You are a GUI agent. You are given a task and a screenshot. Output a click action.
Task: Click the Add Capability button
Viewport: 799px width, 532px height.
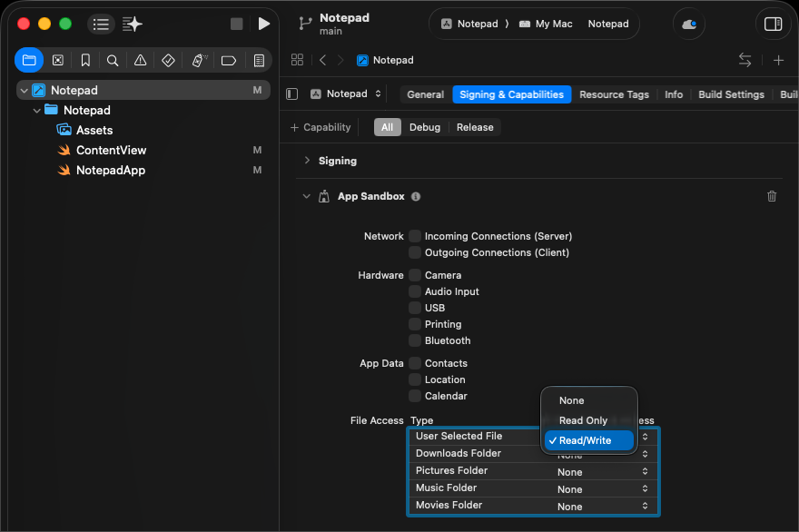pos(321,127)
